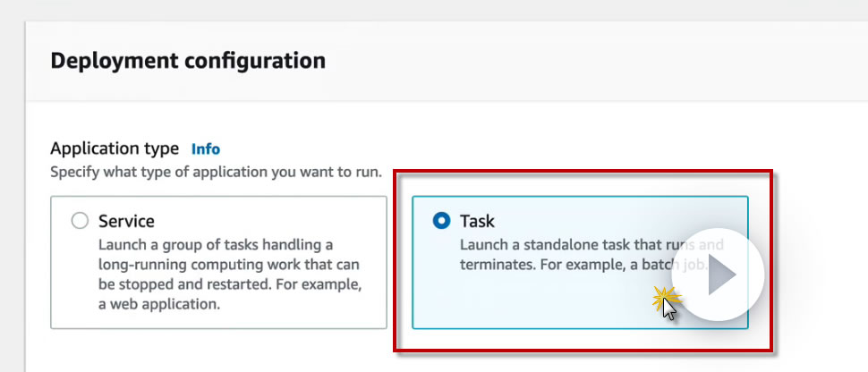Select the Task radio button
Screen dimensions: 868x372
[441, 221]
